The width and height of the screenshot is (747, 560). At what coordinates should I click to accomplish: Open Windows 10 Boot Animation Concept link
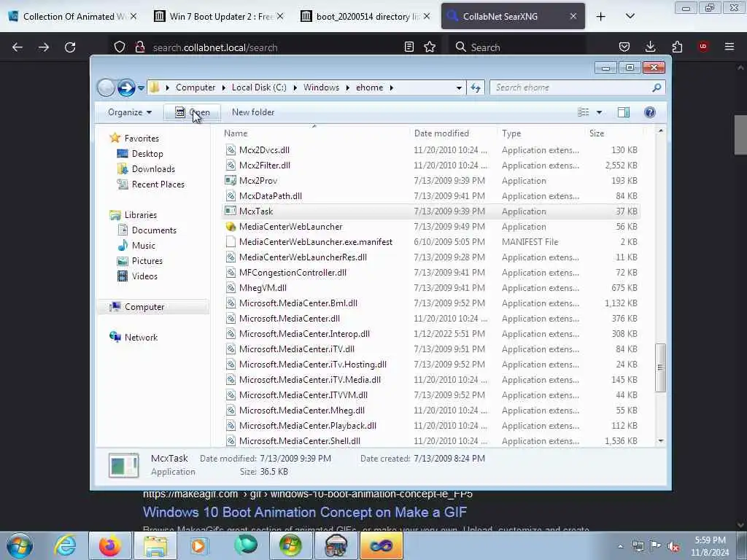click(x=305, y=513)
